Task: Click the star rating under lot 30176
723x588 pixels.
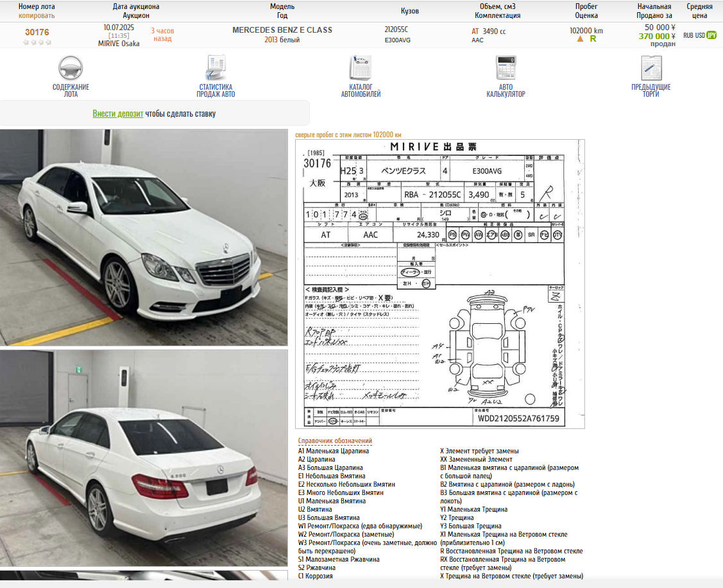Action: pos(37,42)
